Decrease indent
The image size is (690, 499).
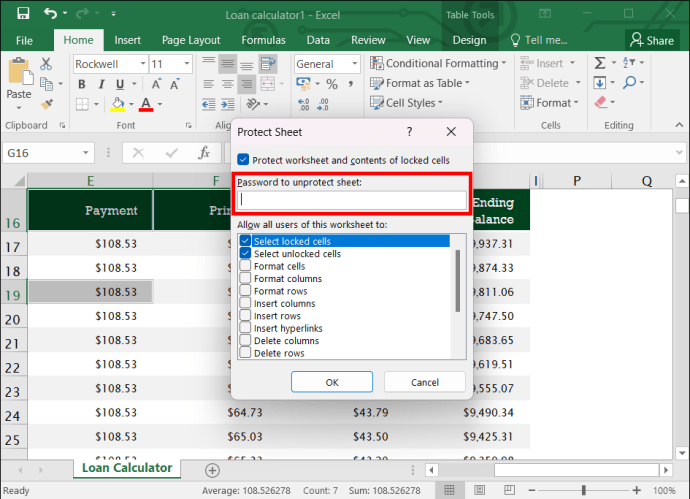(208, 104)
